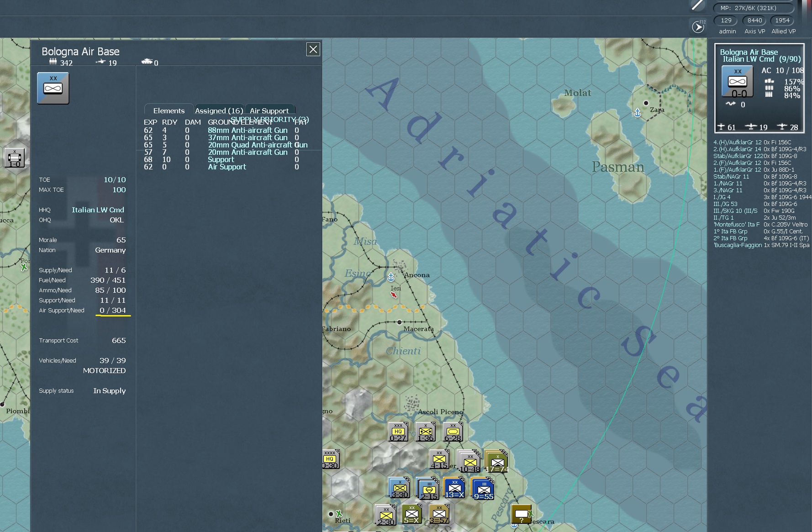Select the 0-0 air base counter in right panel
The height and width of the screenshot is (532, 812).
point(738,82)
